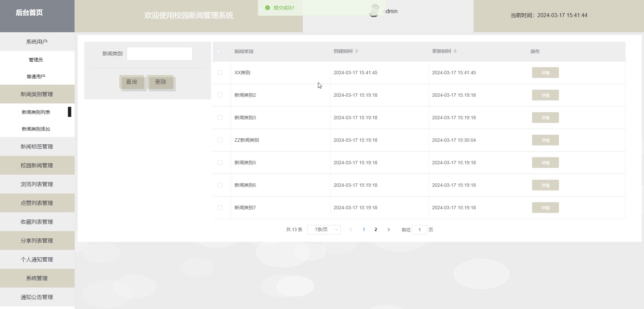The width and height of the screenshot is (644, 309).
Task: Expand 收藏列表管理 sidebar menu
Action: [37, 222]
